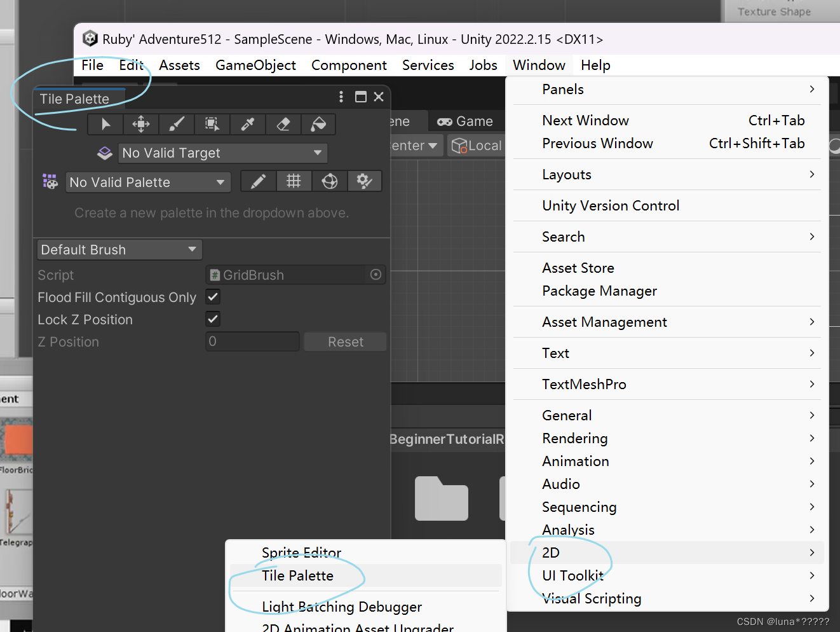Select the Box Fill tool
This screenshot has width=840, height=632.
(212, 125)
